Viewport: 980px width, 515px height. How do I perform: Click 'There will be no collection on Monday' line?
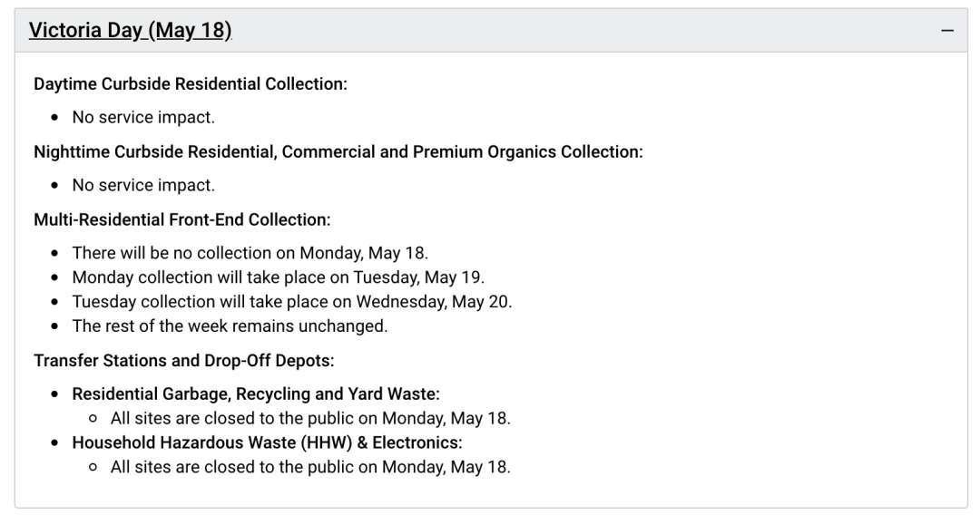click(x=250, y=253)
